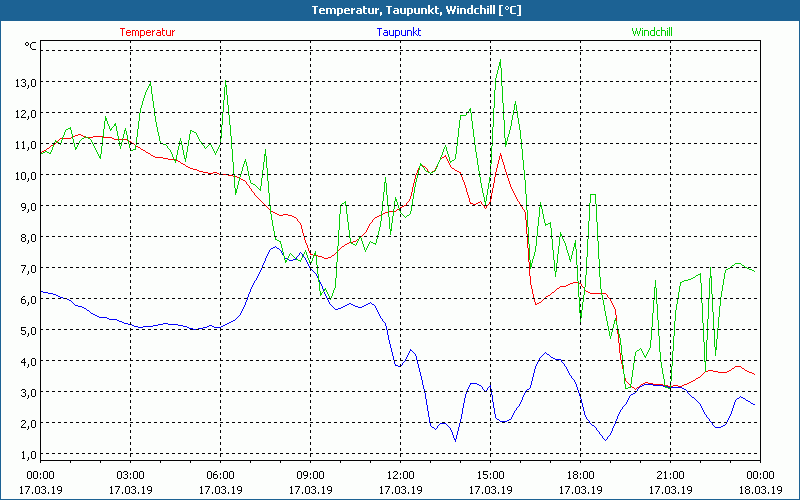This screenshot has height=500, width=800.
Task: Click the green Windchill legend label
Action: pyautogui.click(x=651, y=32)
